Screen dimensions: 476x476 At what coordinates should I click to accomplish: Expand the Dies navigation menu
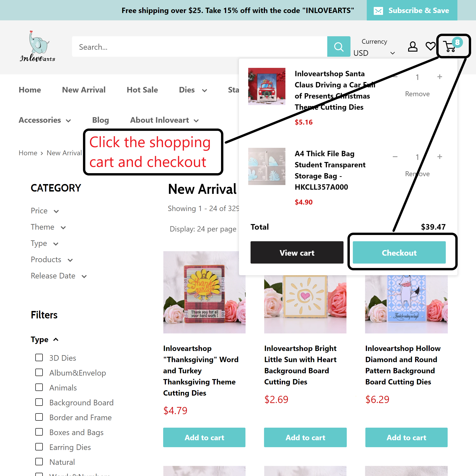pos(193,90)
